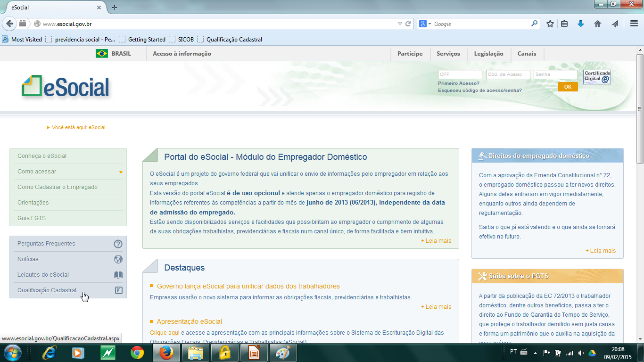The image size is (644, 362).
Task: Click the Firefox back arrow button
Action: coord(9,24)
